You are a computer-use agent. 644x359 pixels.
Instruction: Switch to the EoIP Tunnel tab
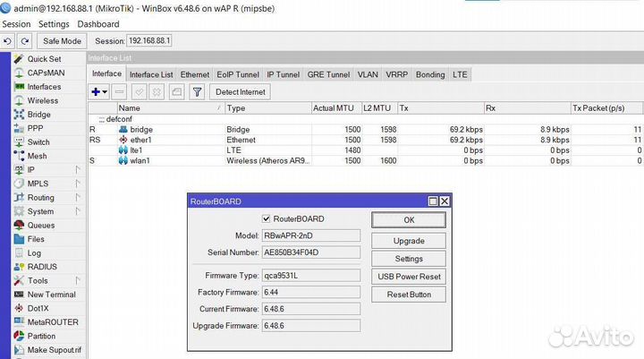point(238,74)
